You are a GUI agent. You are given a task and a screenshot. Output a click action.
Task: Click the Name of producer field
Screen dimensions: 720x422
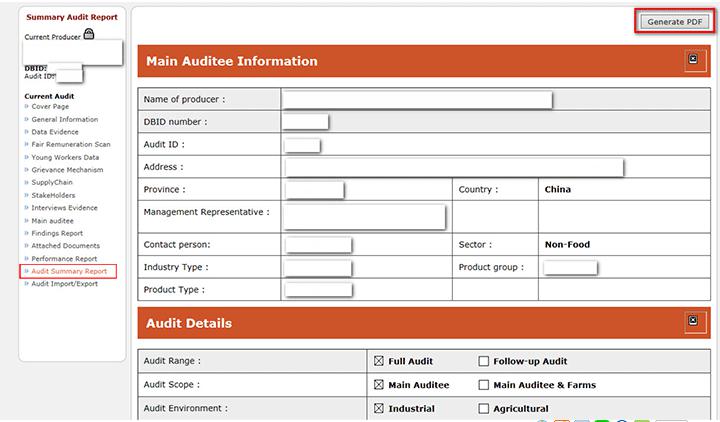[x=417, y=100]
